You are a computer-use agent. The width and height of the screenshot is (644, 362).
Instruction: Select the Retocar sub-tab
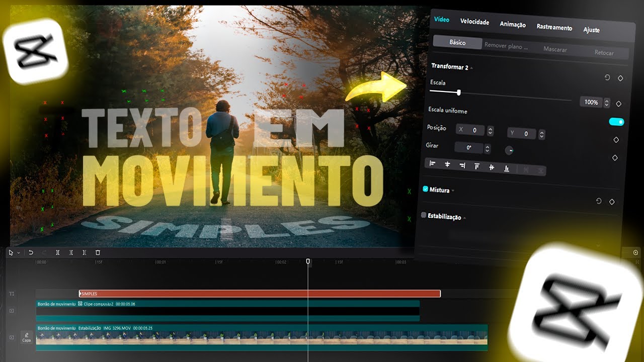pos(604,52)
